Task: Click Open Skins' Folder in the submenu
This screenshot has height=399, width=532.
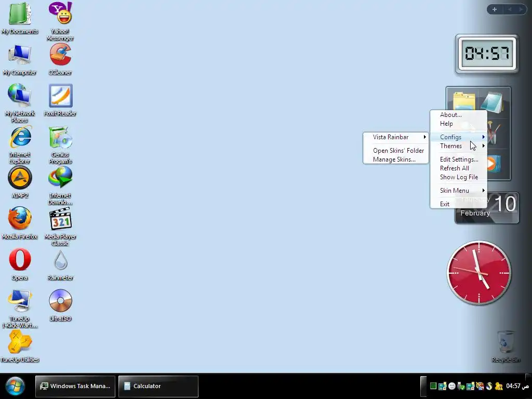Action: pos(395,150)
